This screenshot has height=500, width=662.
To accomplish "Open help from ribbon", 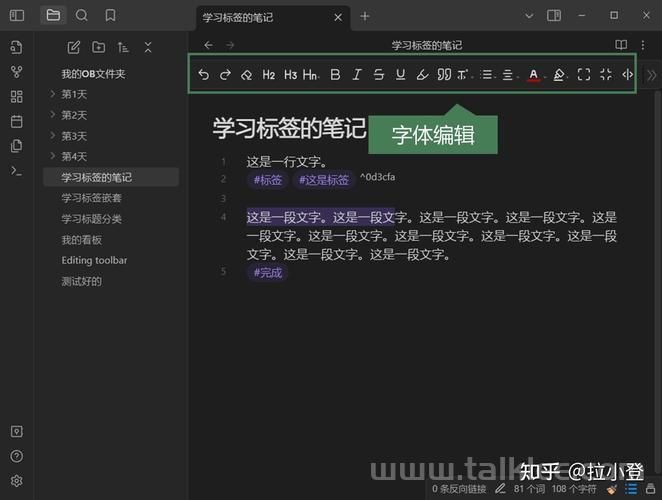I will pyautogui.click(x=16, y=456).
